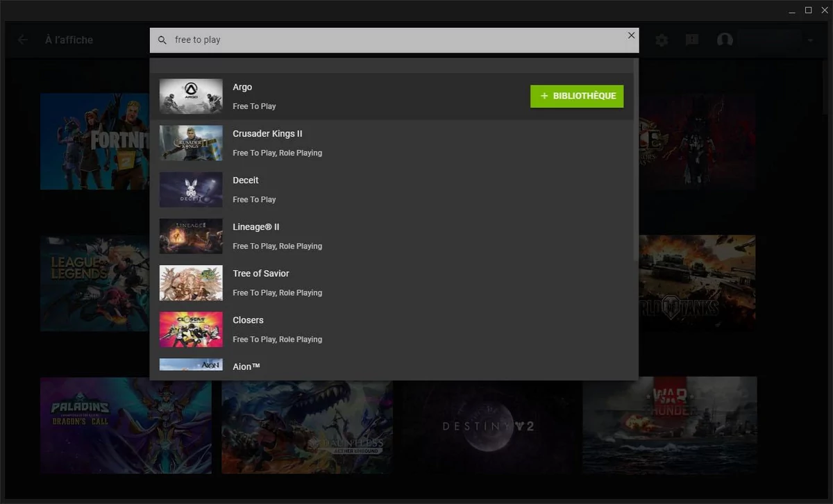Click the back arrow icon
Image resolution: width=833 pixels, height=504 pixels.
23,40
